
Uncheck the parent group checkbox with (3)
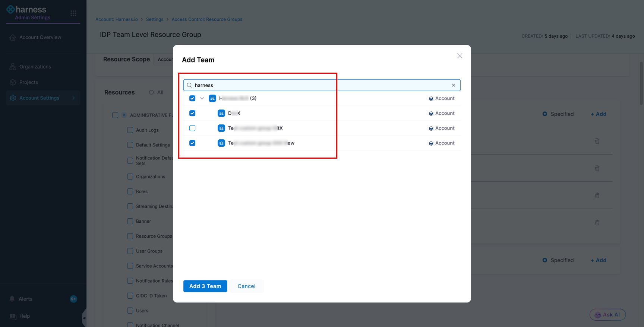[192, 98]
